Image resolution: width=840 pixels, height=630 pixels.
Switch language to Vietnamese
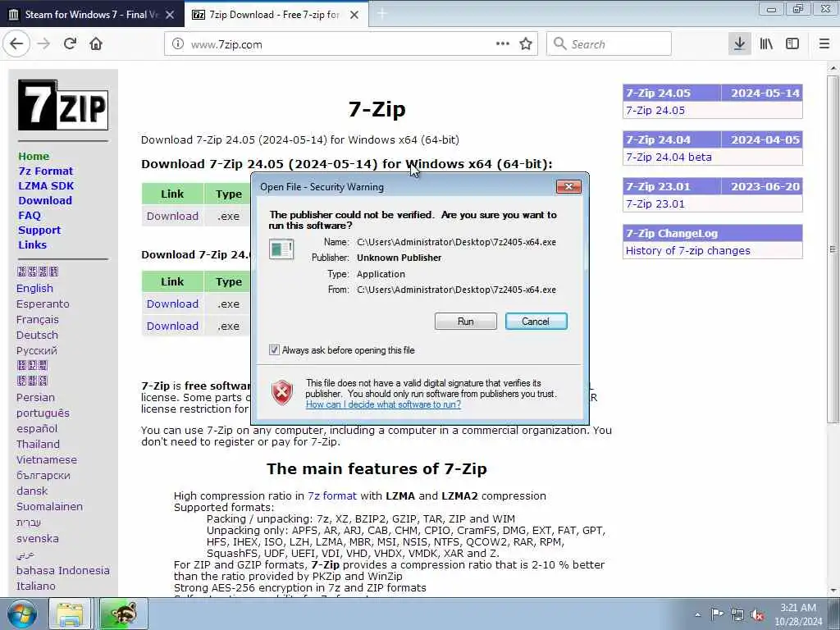point(47,459)
